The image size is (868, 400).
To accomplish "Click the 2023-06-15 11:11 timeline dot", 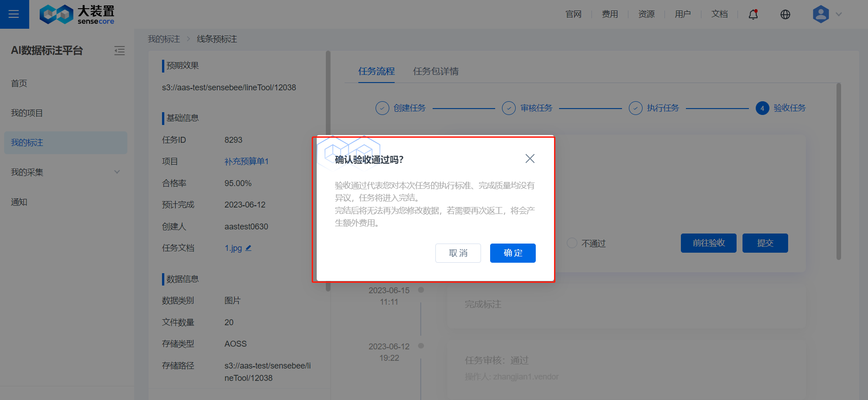I will click(x=421, y=290).
